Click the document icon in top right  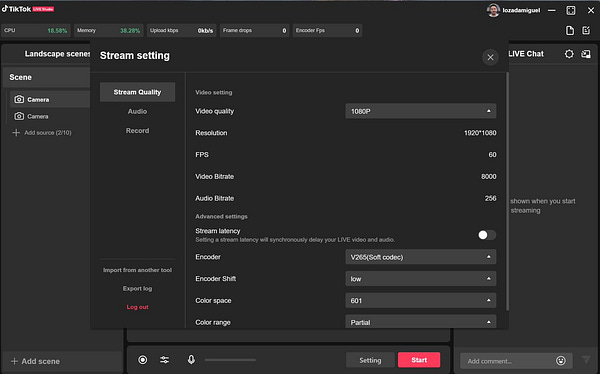click(x=570, y=31)
